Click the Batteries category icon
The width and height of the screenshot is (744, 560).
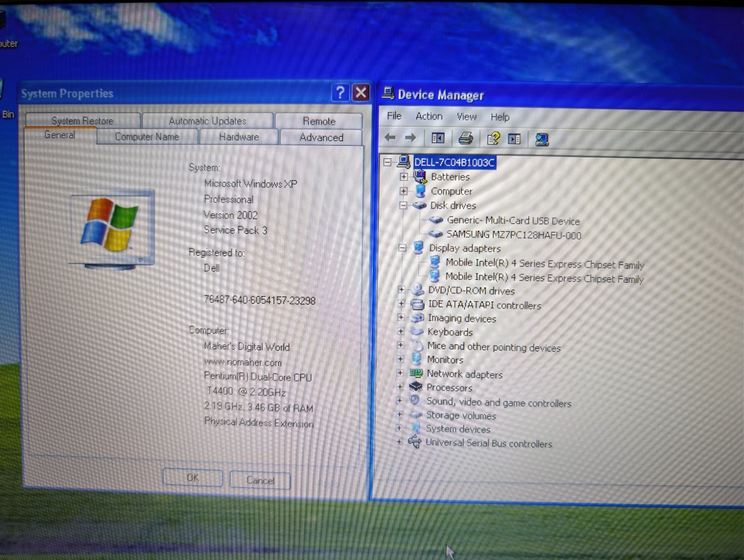pos(420,176)
